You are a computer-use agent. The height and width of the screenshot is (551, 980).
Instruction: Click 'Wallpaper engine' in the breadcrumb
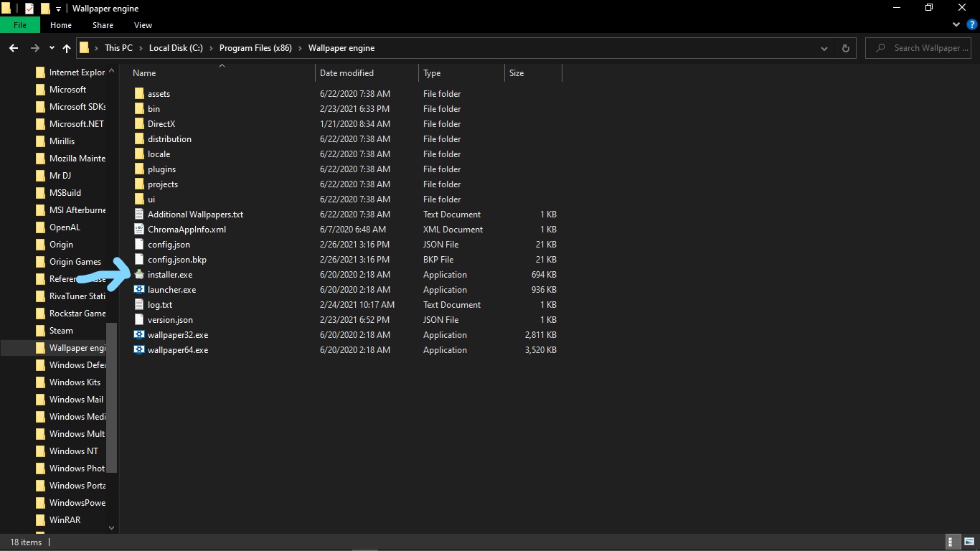pos(341,48)
